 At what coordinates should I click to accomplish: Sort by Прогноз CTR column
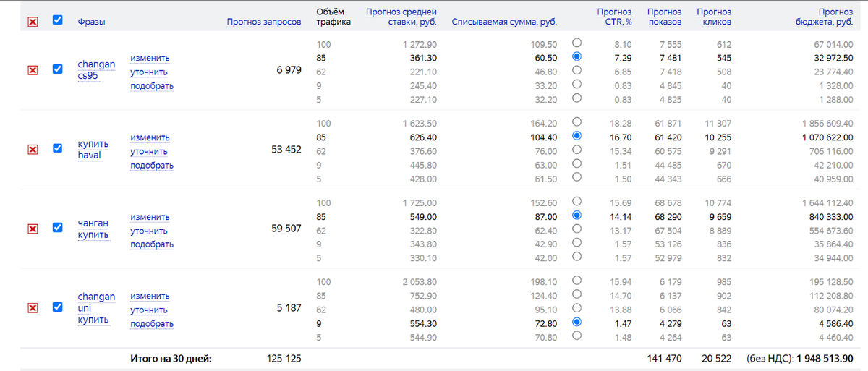[x=614, y=17]
